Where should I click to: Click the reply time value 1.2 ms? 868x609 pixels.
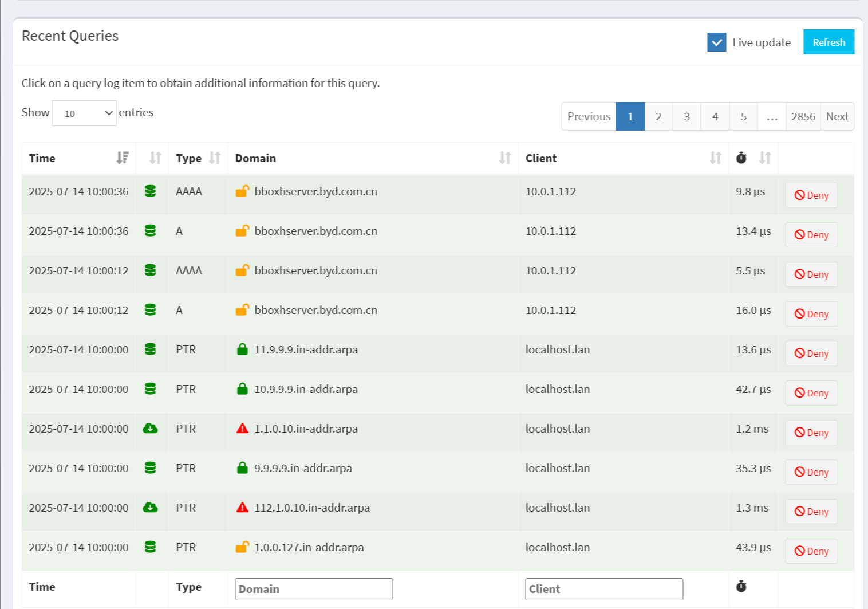pos(752,429)
